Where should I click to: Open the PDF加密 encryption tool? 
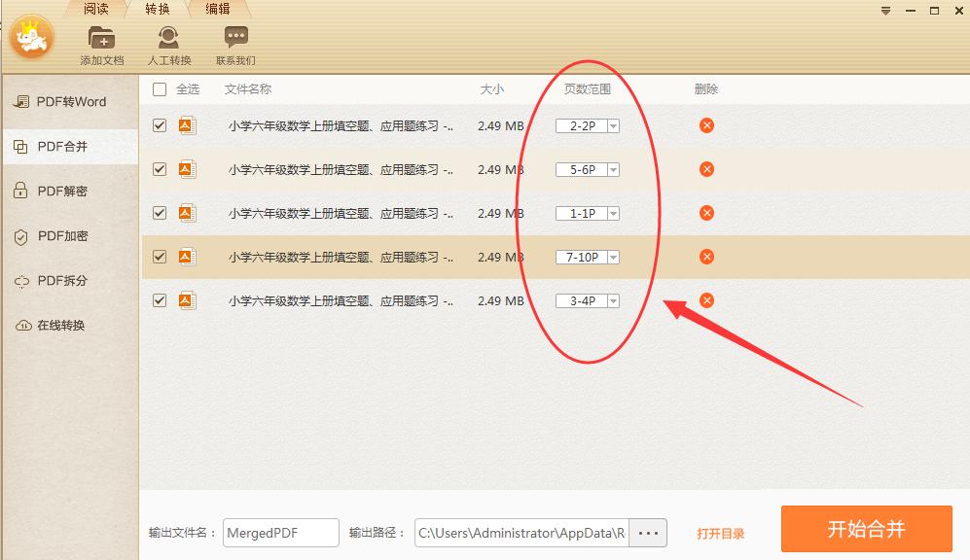[x=60, y=235]
